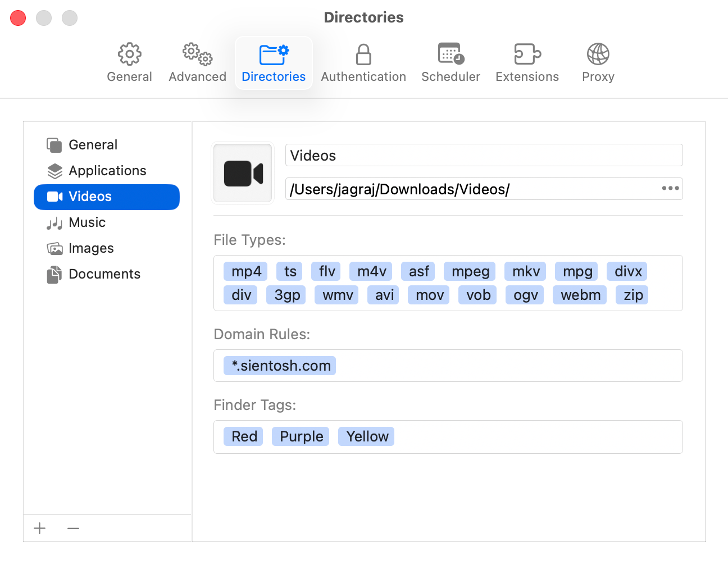Remove selected directory with minus button

coord(73,528)
